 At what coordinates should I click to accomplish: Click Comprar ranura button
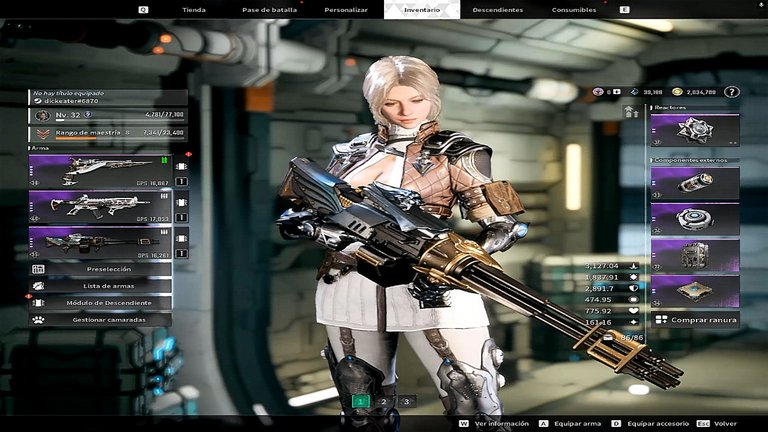695,320
